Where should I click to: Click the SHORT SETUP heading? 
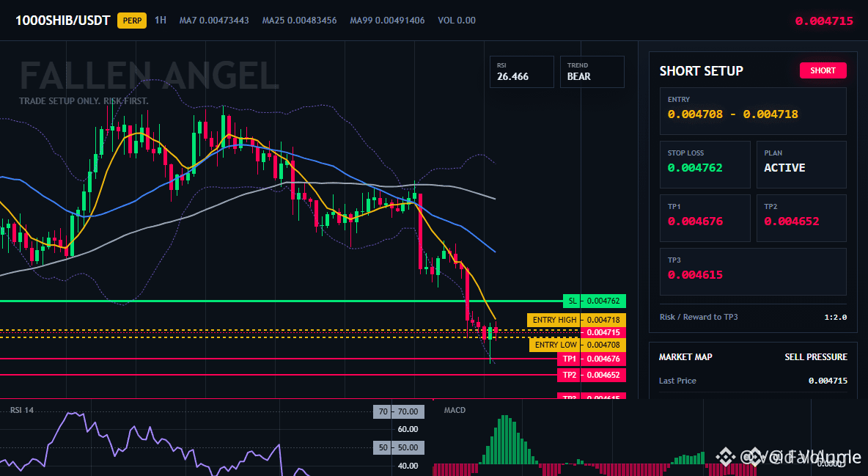coord(702,71)
